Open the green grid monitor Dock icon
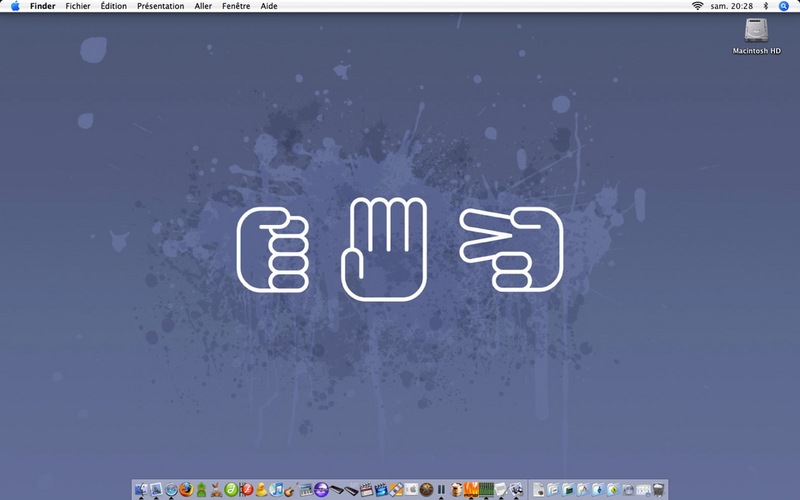This screenshot has height=500, width=800. tap(486, 490)
